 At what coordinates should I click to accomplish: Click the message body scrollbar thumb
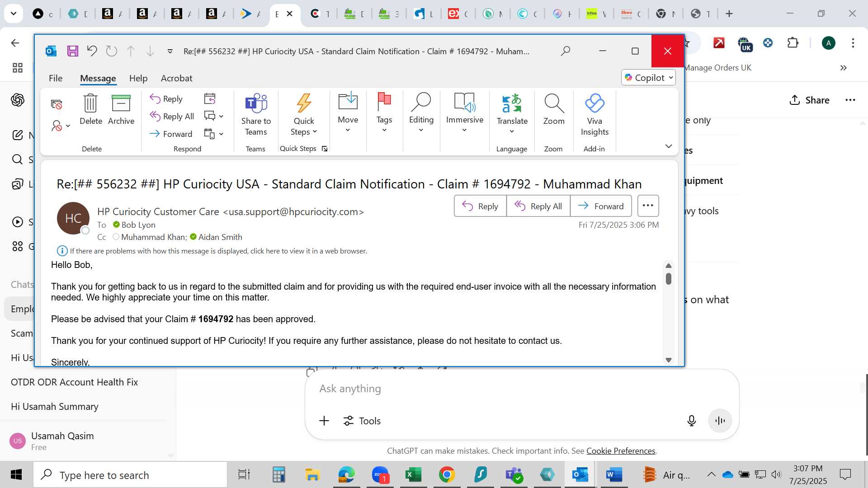click(669, 279)
